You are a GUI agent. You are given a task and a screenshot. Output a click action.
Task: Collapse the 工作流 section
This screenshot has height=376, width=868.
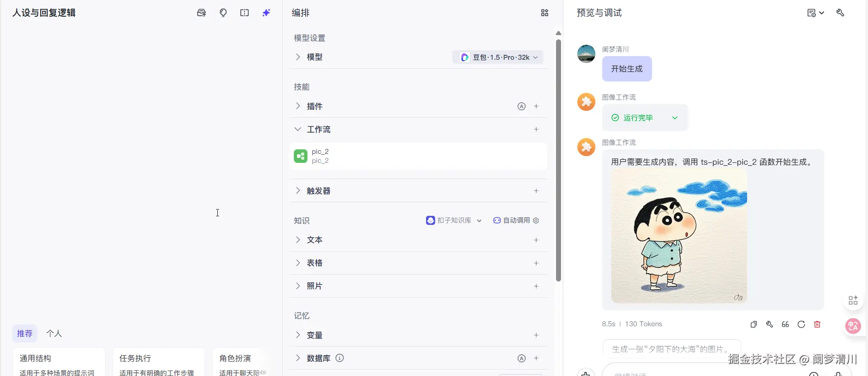(297, 129)
